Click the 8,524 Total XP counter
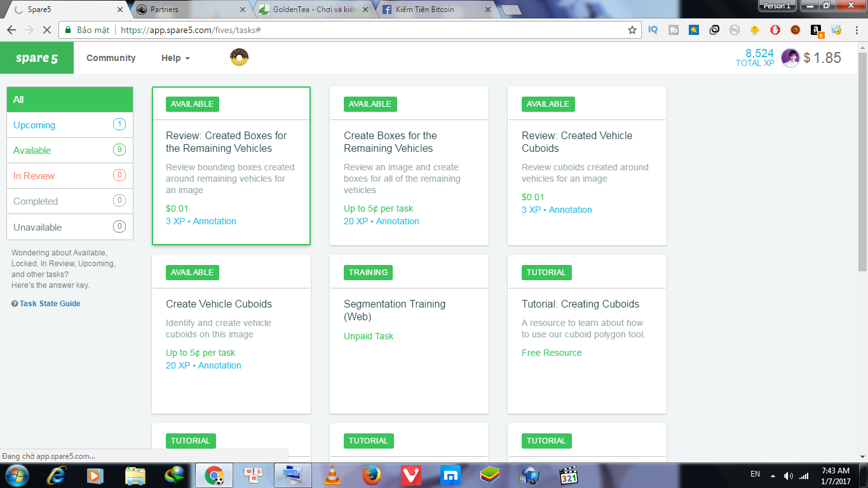This screenshot has width=868, height=488. [755, 58]
